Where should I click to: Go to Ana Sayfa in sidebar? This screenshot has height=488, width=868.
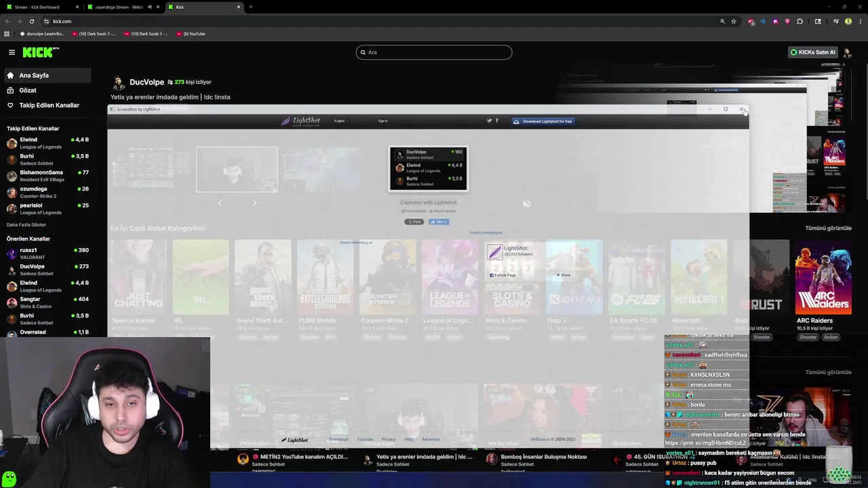47,75
